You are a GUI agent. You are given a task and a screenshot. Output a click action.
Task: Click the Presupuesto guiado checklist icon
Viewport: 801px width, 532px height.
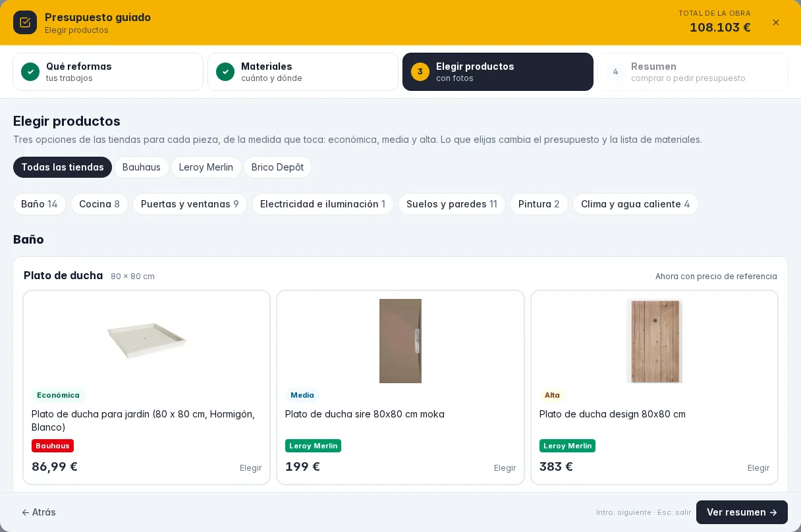(x=25, y=22)
